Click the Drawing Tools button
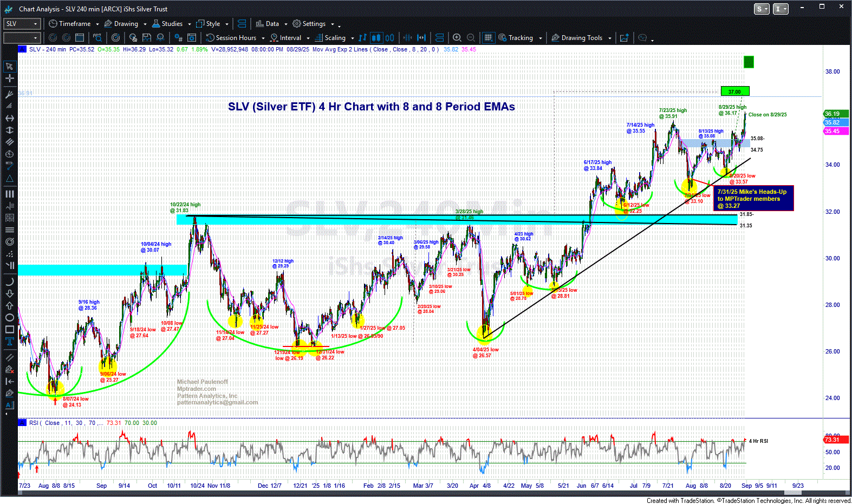852x504 pixels. (577, 38)
